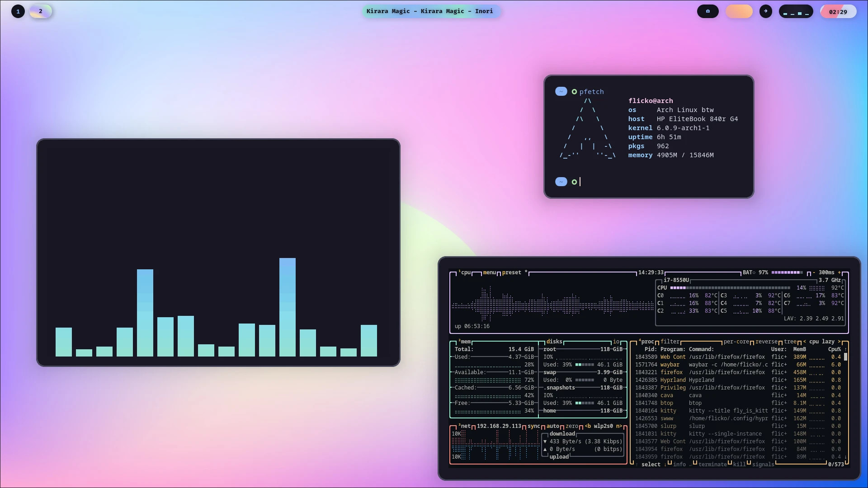Click kill in btop's footer
The width and height of the screenshot is (868, 488).
[x=740, y=464]
